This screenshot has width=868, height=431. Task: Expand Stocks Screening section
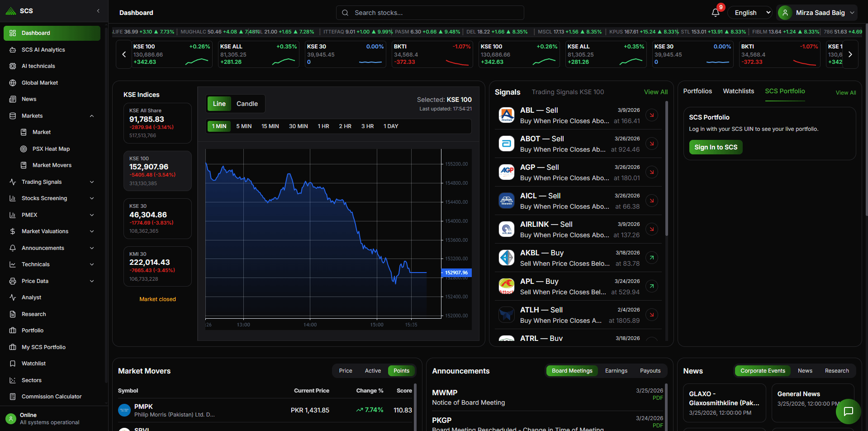click(52, 198)
